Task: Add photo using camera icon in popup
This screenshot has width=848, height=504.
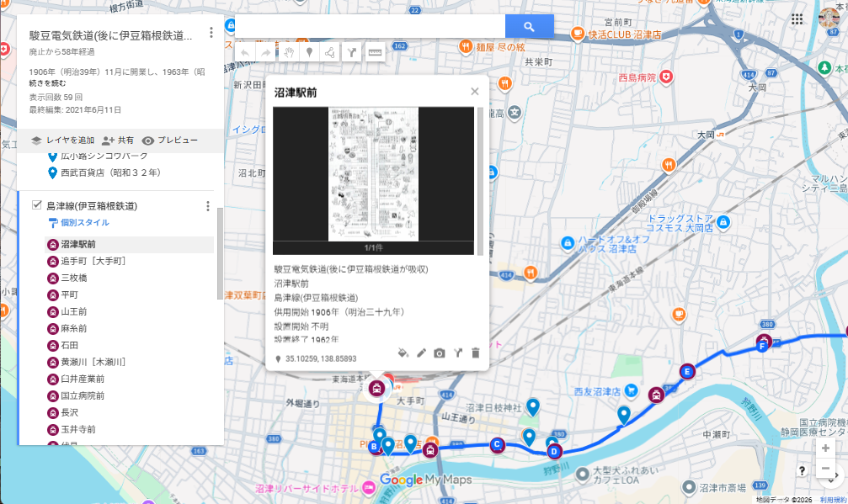Action: pos(439,353)
